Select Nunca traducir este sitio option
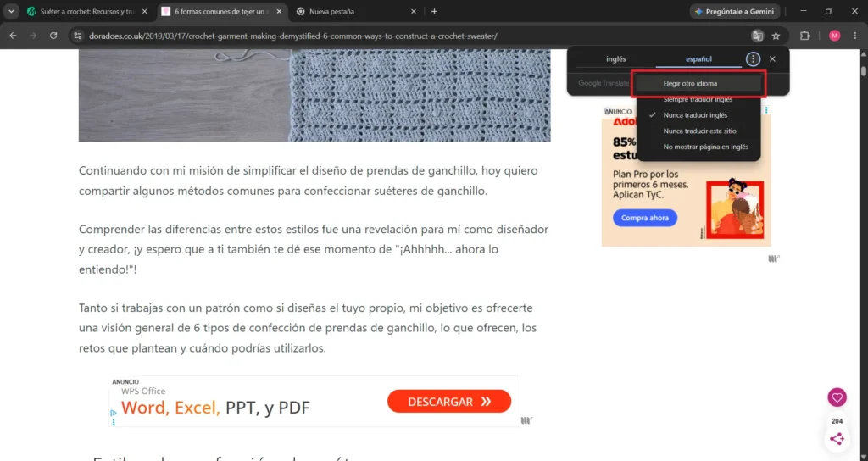 coord(698,131)
